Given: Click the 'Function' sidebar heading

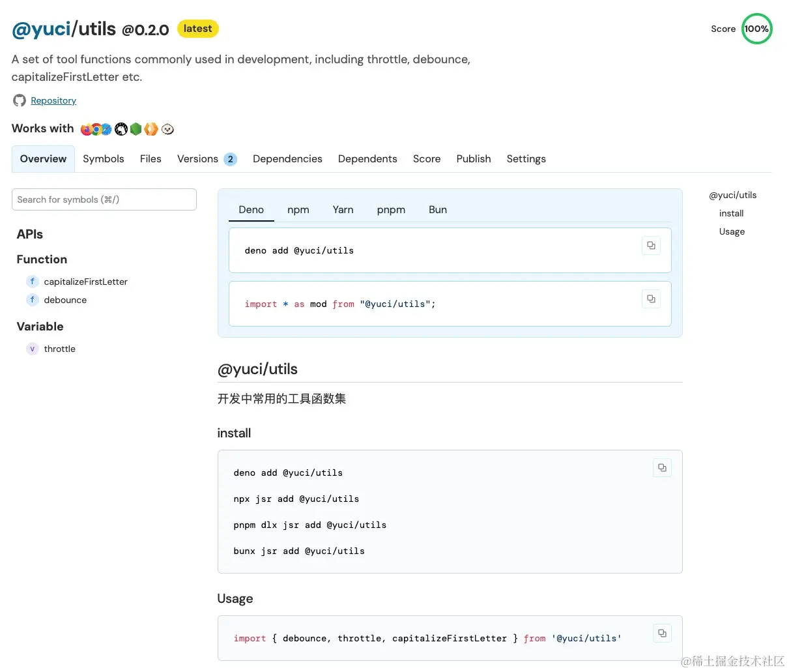Looking at the screenshot, I should (x=42, y=259).
